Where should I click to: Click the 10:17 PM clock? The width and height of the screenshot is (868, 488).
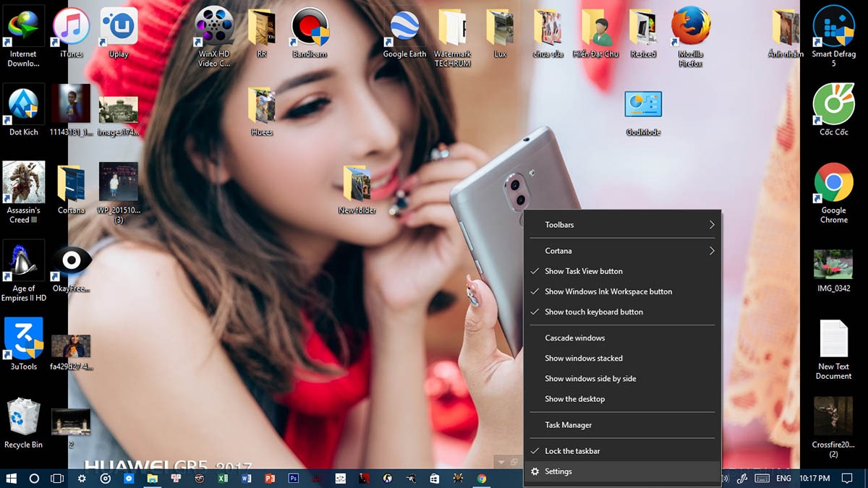point(814,479)
